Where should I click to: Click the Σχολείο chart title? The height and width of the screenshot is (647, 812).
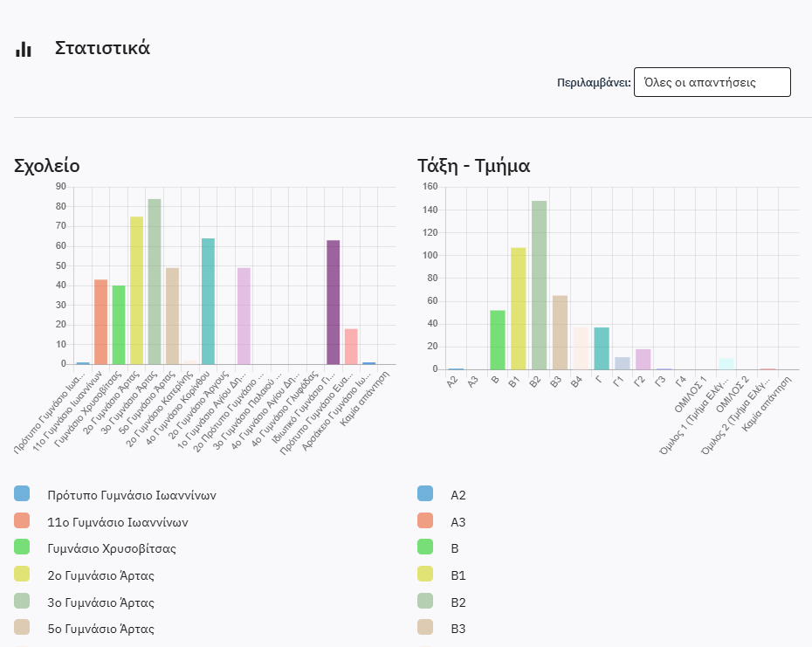pos(46,166)
